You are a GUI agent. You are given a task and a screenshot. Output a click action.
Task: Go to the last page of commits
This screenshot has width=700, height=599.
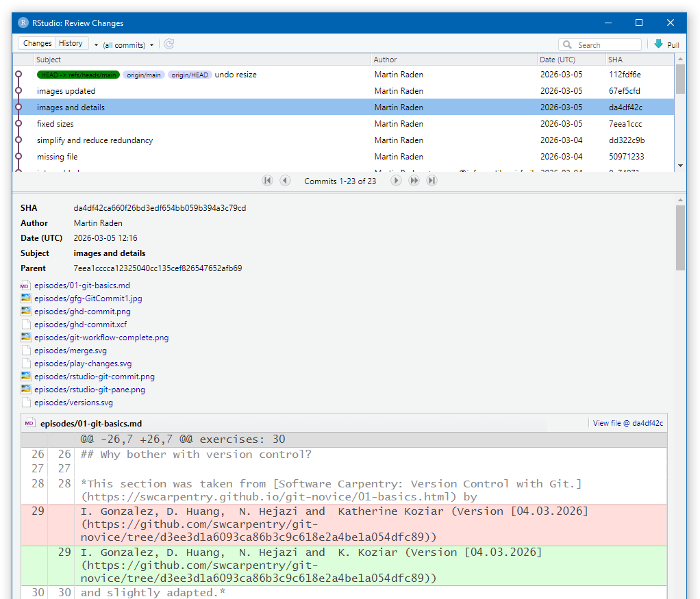pyautogui.click(x=432, y=181)
